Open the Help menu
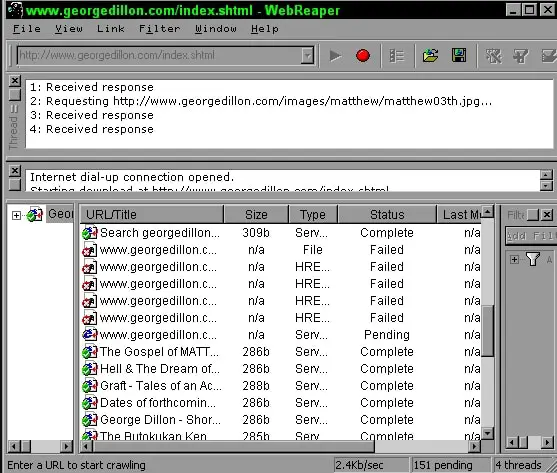The height and width of the screenshot is (473, 557). pos(265,28)
